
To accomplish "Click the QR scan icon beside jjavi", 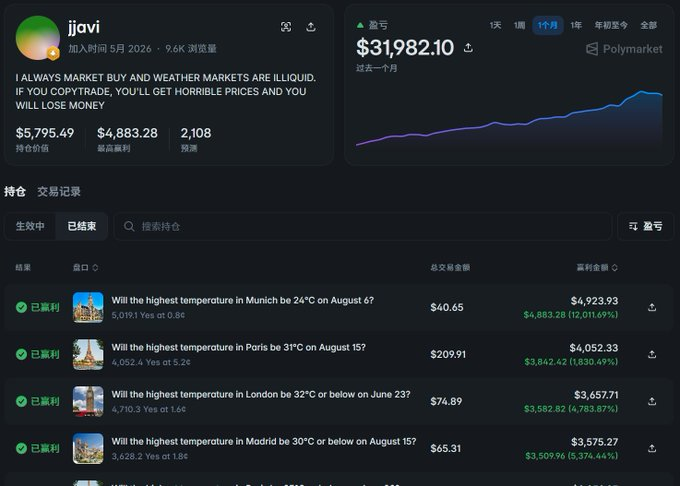I will 286,27.
